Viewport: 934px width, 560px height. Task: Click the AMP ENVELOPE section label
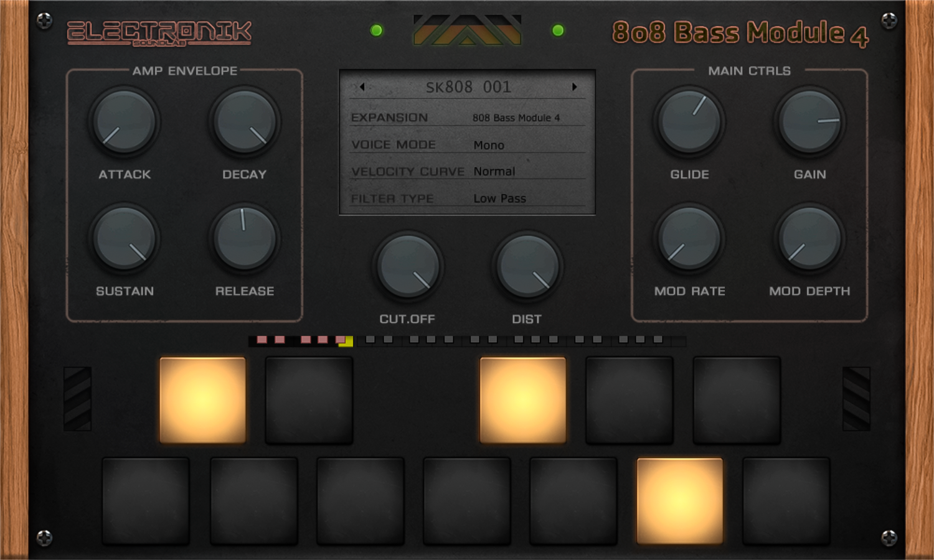(x=185, y=71)
